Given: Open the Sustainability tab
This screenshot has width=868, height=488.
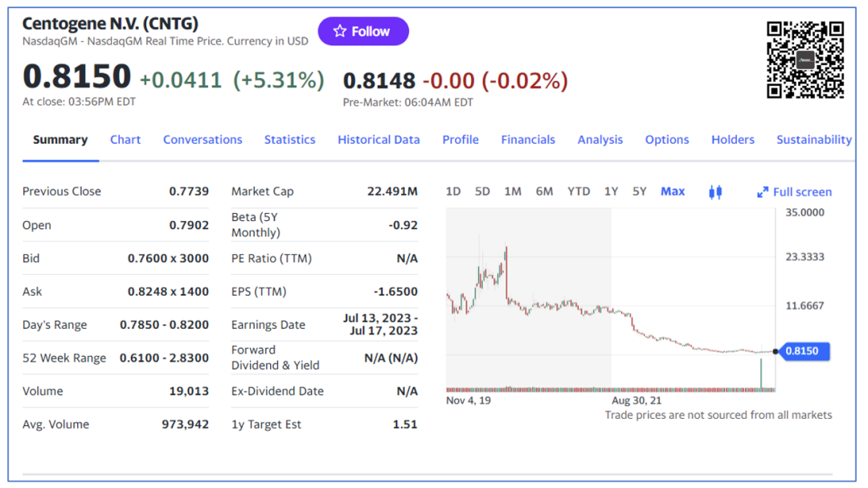Looking at the screenshot, I should 813,140.
